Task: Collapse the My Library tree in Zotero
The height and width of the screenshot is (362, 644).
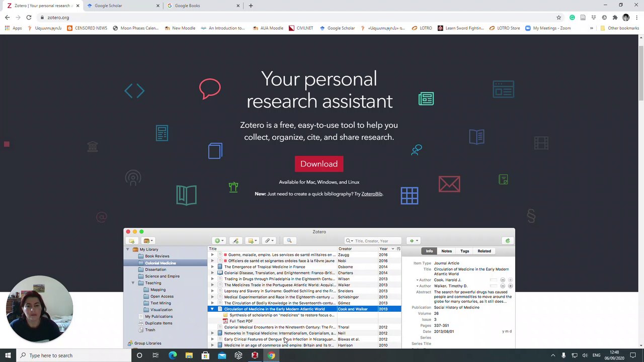Action: pos(128,249)
